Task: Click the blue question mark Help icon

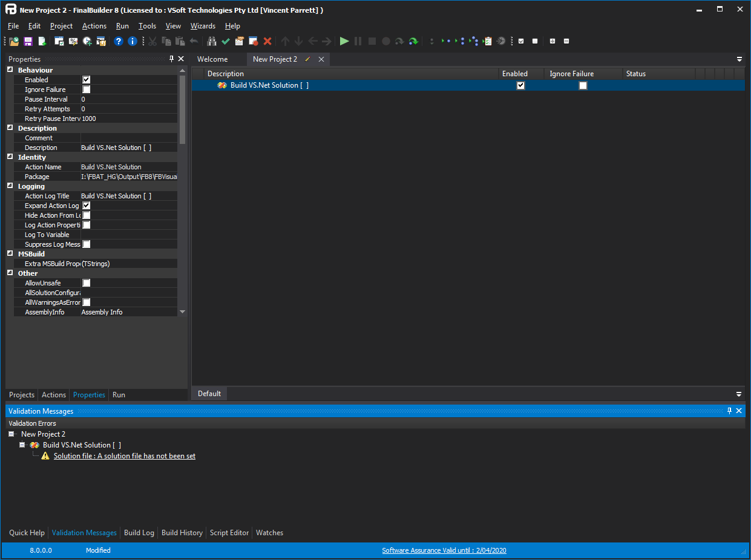Action: 119,41
